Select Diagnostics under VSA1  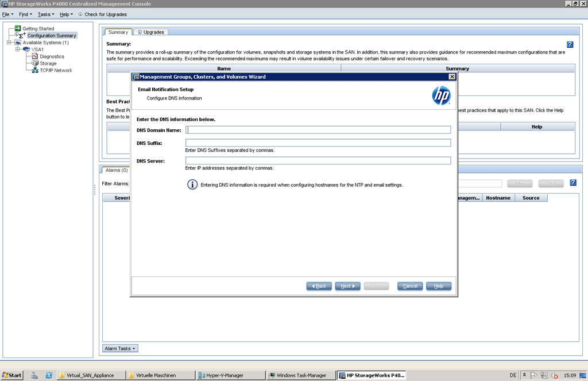pos(52,56)
